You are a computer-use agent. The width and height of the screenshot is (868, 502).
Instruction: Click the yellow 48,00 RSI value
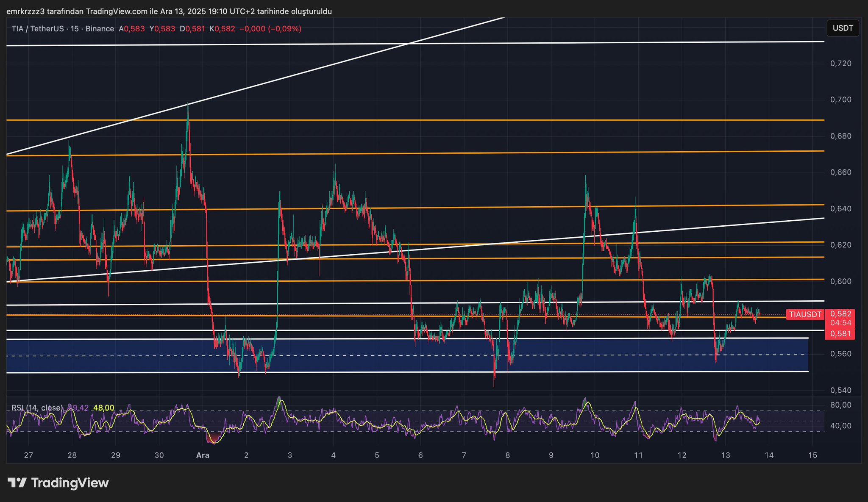[103, 408]
